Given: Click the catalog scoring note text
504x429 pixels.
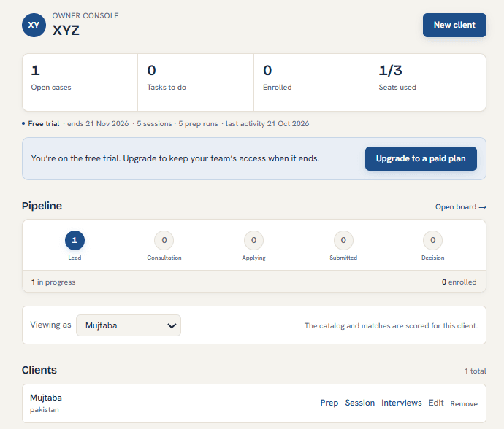Looking at the screenshot, I should click(391, 326).
